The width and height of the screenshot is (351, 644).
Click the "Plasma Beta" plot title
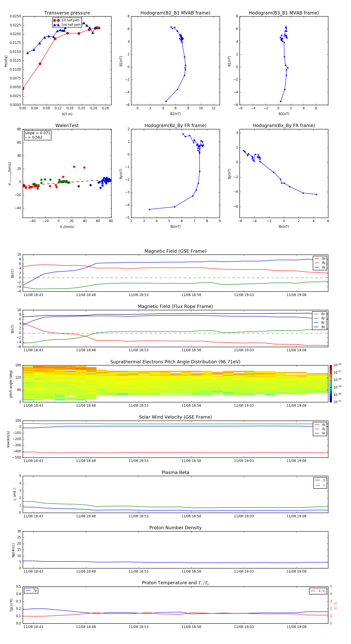(175, 472)
